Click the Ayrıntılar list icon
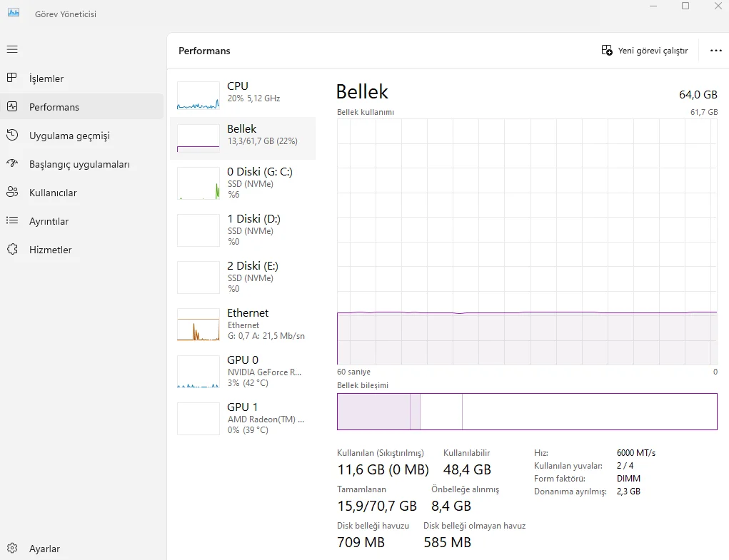 click(x=12, y=220)
